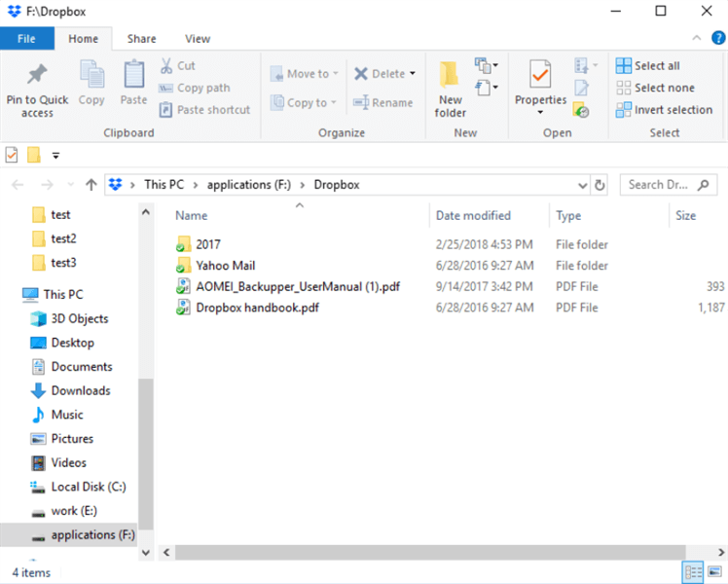Open the File menu tab
The height and width of the screenshot is (584, 728).
point(26,39)
